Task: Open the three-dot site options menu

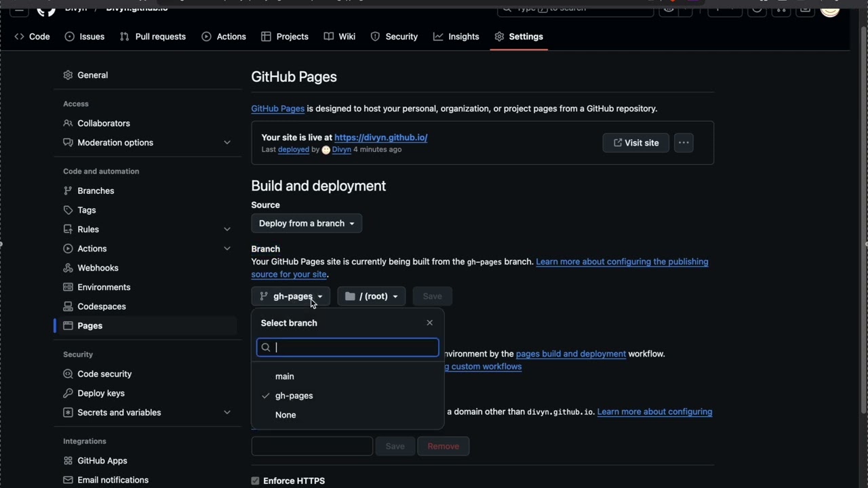Action: coord(684,142)
